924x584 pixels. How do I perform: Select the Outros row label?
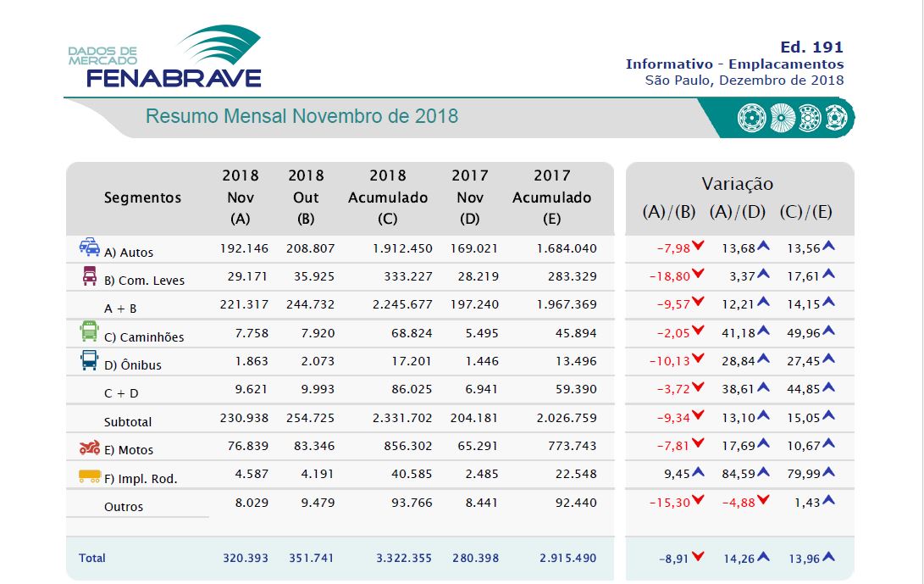click(x=124, y=507)
